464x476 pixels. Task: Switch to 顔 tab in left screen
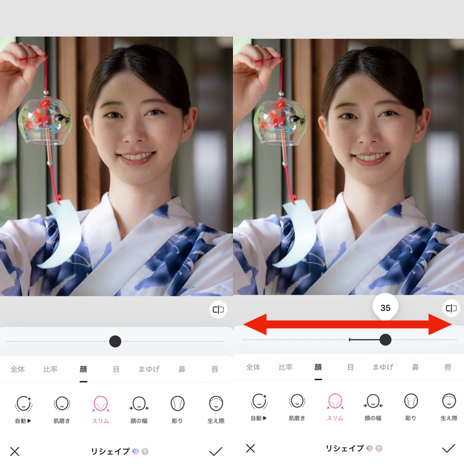coord(83,369)
